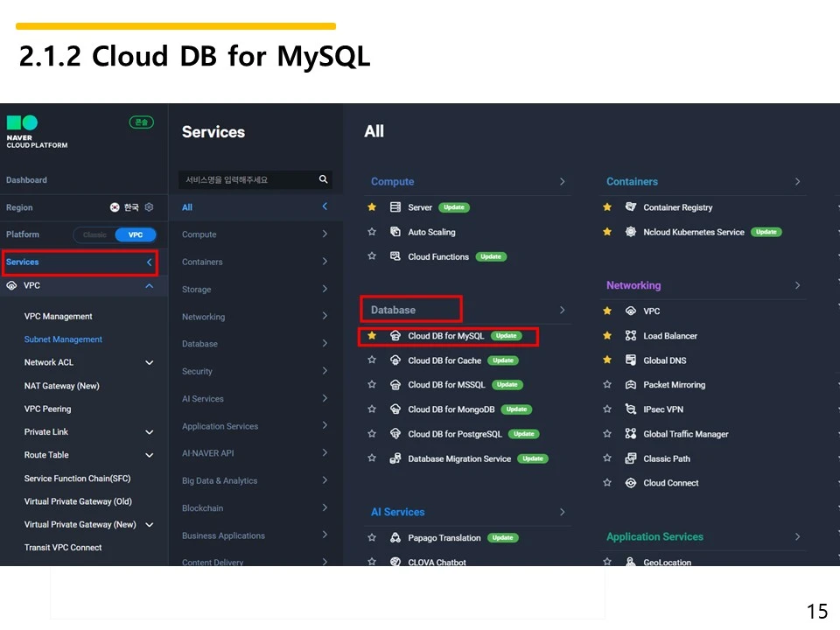The height and width of the screenshot is (630, 840).
Task: Click the Packet Mirroring icon
Action: 631,385
